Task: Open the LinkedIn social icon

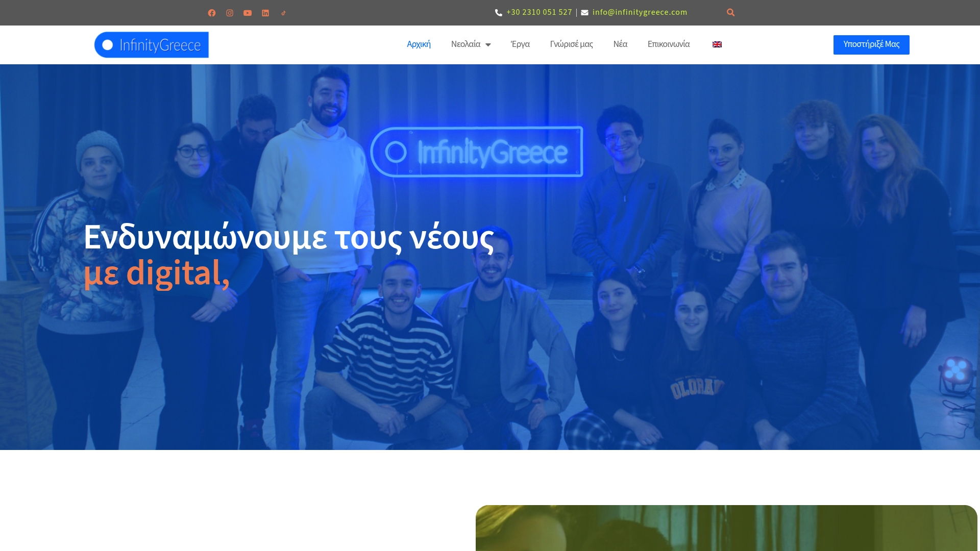Action: coord(265,12)
